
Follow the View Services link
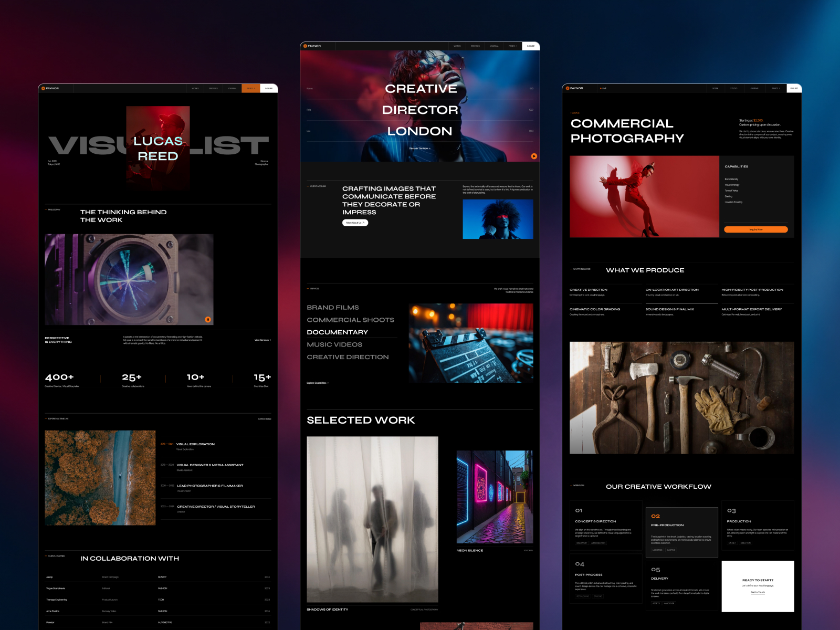click(263, 340)
